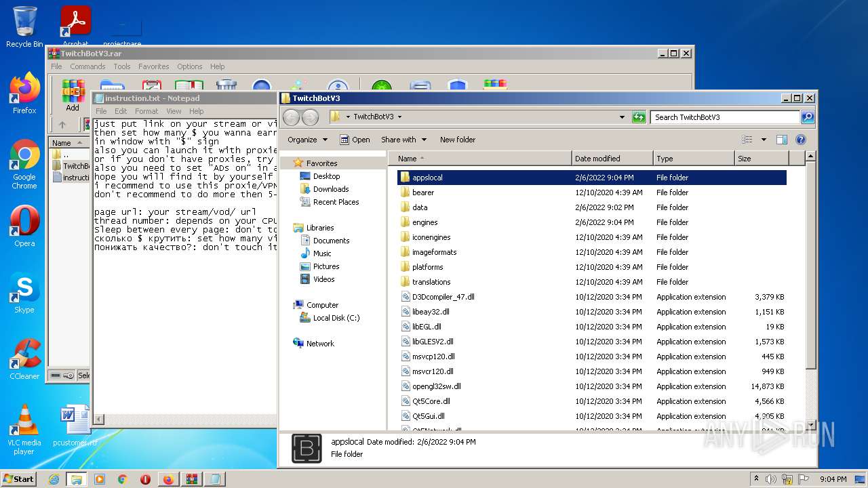Image resolution: width=868 pixels, height=488 pixels.
Task: Open the Options menu in WinRAR
Action: 190,66
